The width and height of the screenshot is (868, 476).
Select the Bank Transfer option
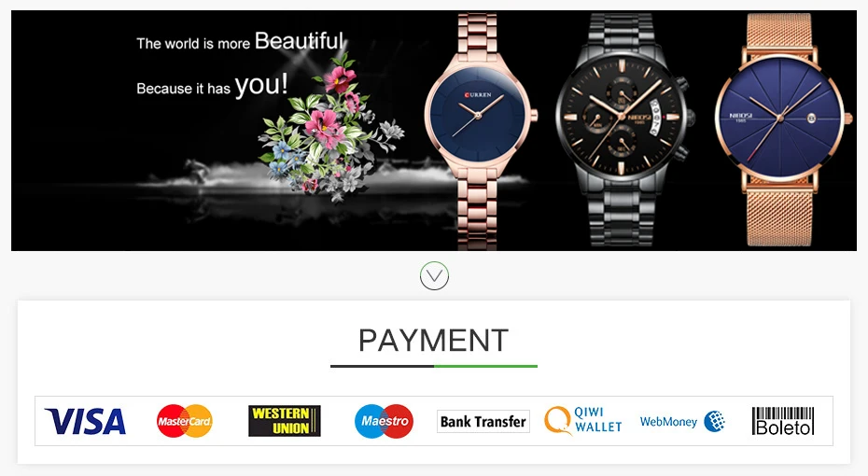click(483, 422)
